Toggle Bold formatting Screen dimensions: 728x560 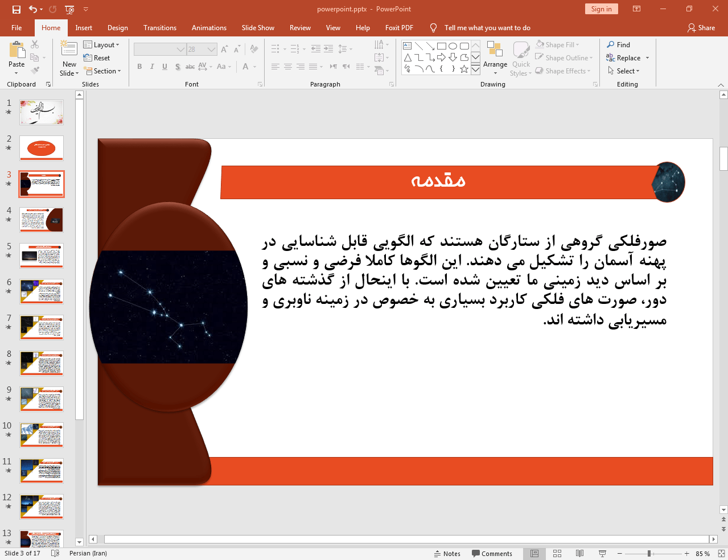coord(139,67)
